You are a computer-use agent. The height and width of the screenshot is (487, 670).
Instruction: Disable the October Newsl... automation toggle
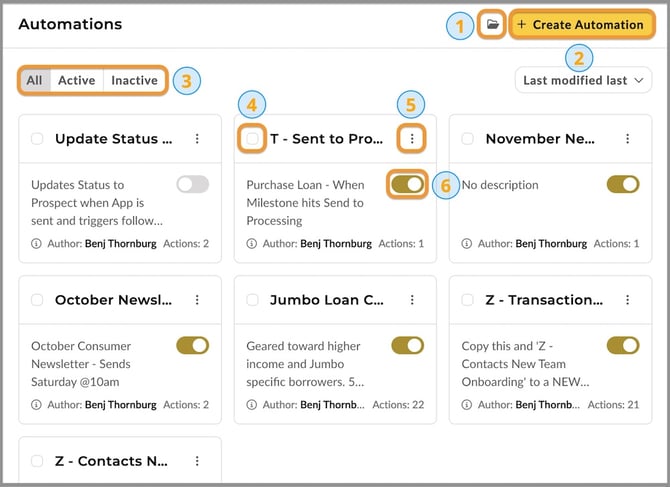coord(193,346)
